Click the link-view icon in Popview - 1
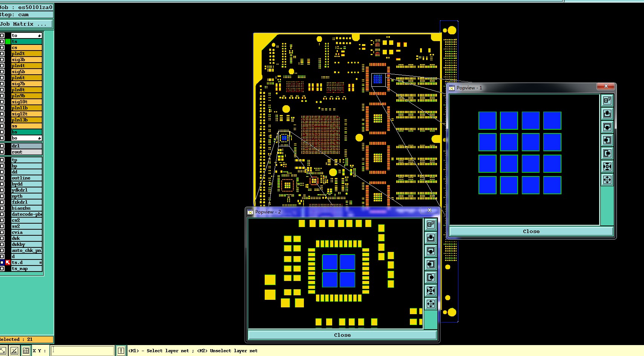 point(607,100)
